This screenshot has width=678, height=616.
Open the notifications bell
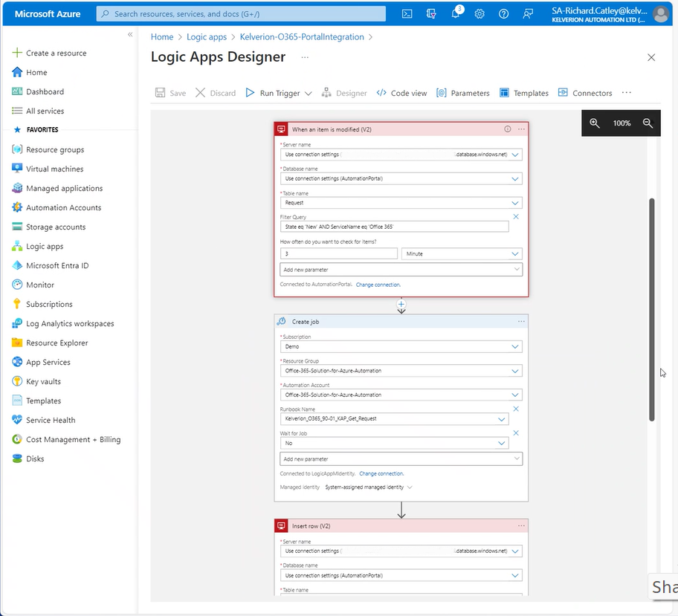[x=456, y=14]
